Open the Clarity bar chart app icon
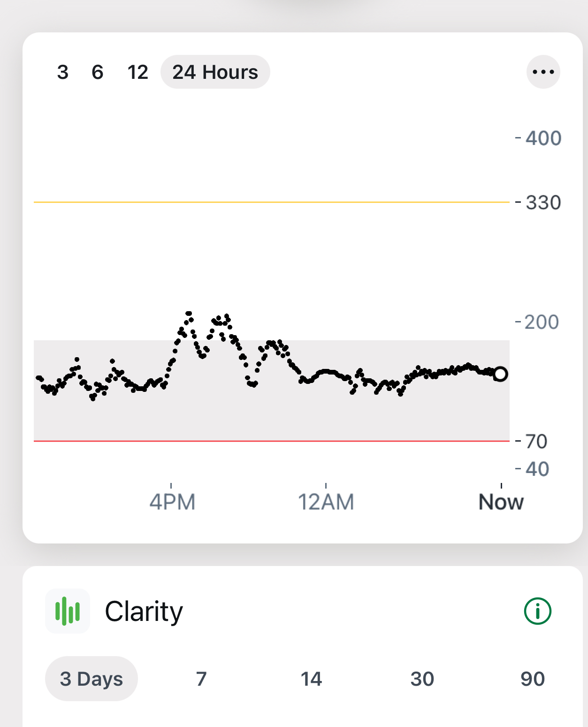Image resolution: width=588 pixels, height=727 pixels. (x=68, y=611)
